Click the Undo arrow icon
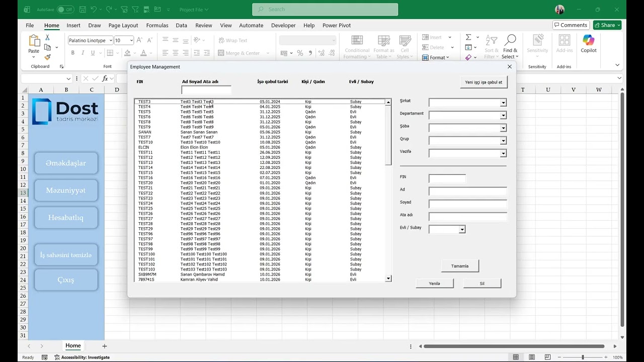Viewport: 644px width, 362px height. tap(94, 9)
